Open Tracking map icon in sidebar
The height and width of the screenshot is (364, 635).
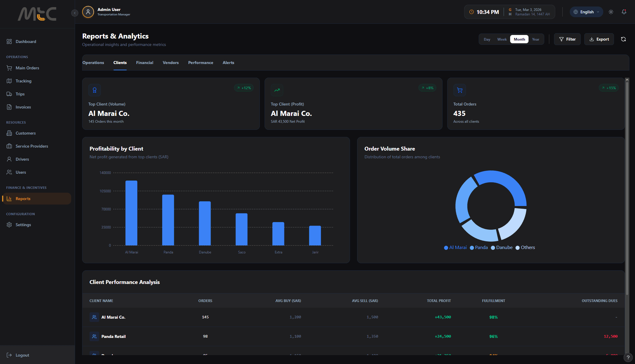(9, 81)
